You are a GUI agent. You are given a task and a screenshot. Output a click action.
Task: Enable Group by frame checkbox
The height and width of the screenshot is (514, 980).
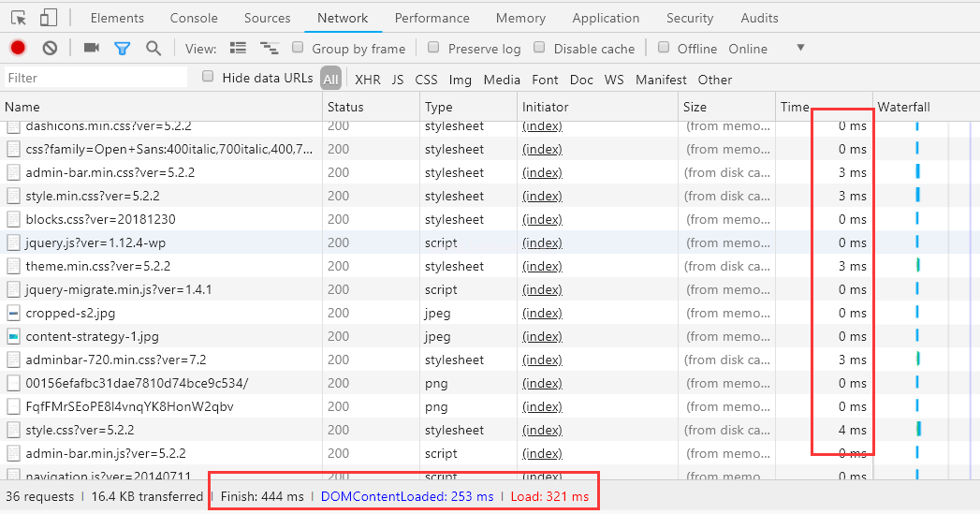[x=298, y=48]
